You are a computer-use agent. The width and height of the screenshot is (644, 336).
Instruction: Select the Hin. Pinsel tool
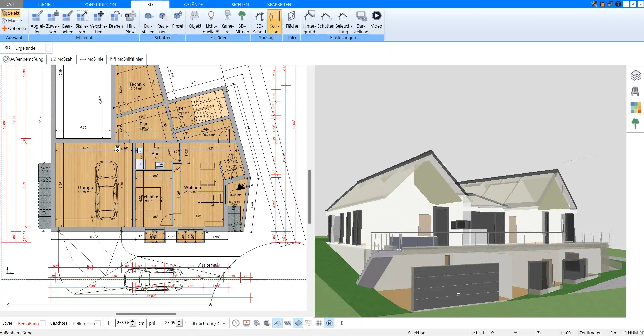[x=131, y=22]
